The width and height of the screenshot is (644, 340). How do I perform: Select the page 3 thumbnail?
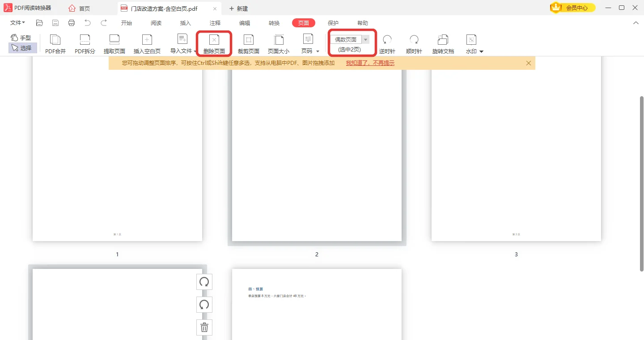point(516,149)
